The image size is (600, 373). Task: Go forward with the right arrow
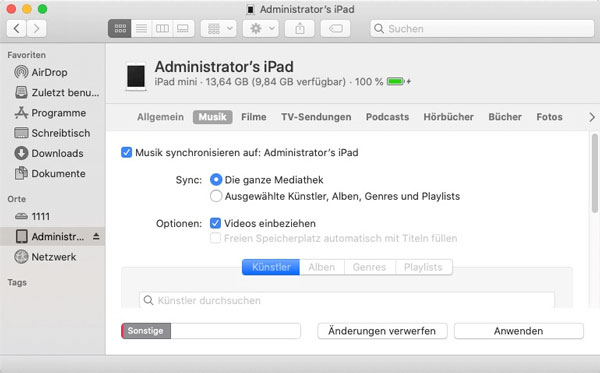coord(36,29)
